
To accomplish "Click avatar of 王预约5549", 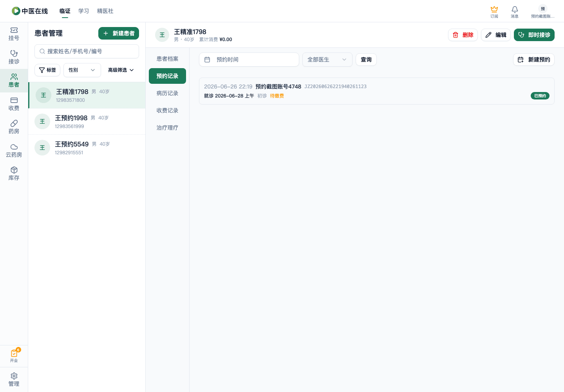I will click(x=42, y=148).
